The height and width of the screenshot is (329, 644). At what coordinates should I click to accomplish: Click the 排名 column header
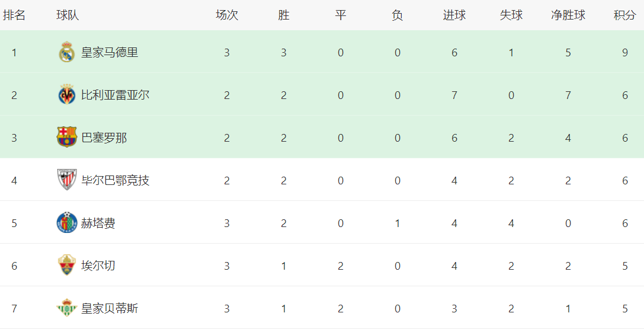[14, 15]
